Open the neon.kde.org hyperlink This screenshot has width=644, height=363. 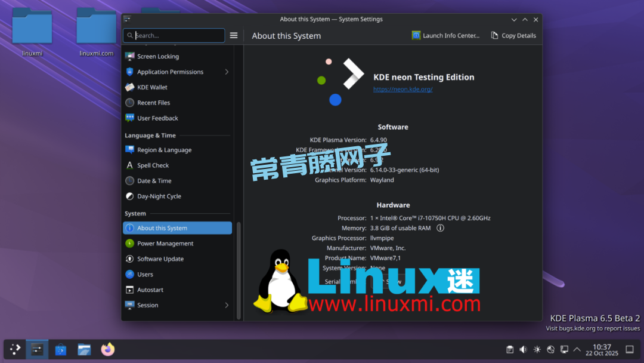(402, 90)
